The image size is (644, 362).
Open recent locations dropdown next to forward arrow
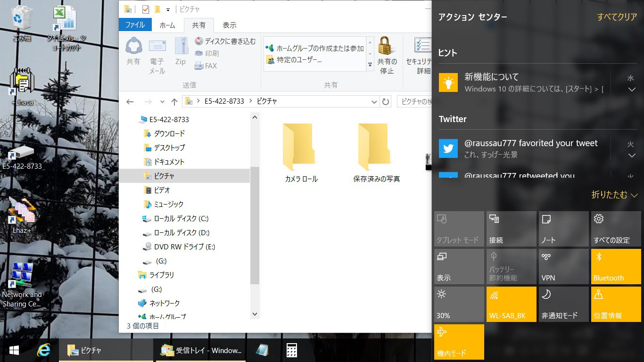(x=162, y=101)
